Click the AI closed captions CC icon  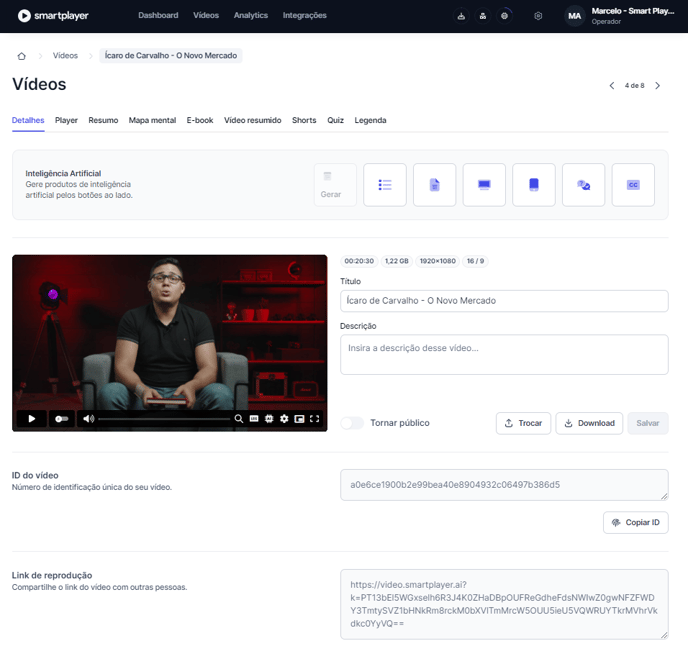click(x=633, y=185)
